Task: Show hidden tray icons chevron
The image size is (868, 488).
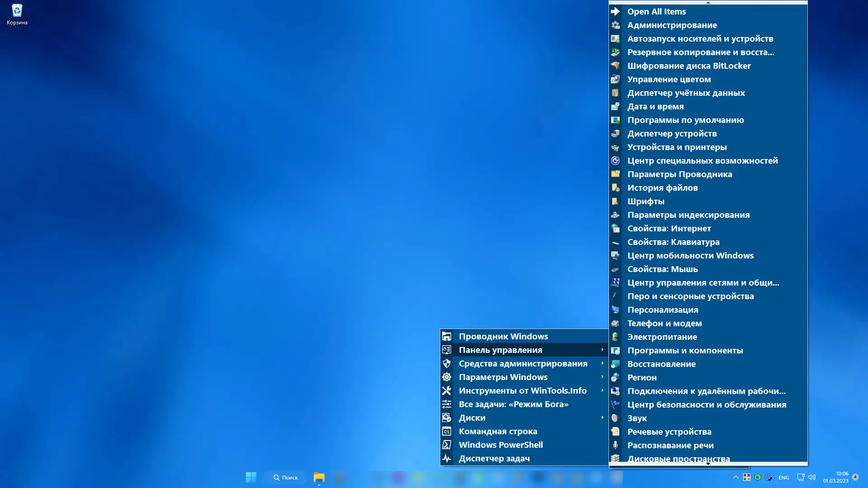Action: 736,477
